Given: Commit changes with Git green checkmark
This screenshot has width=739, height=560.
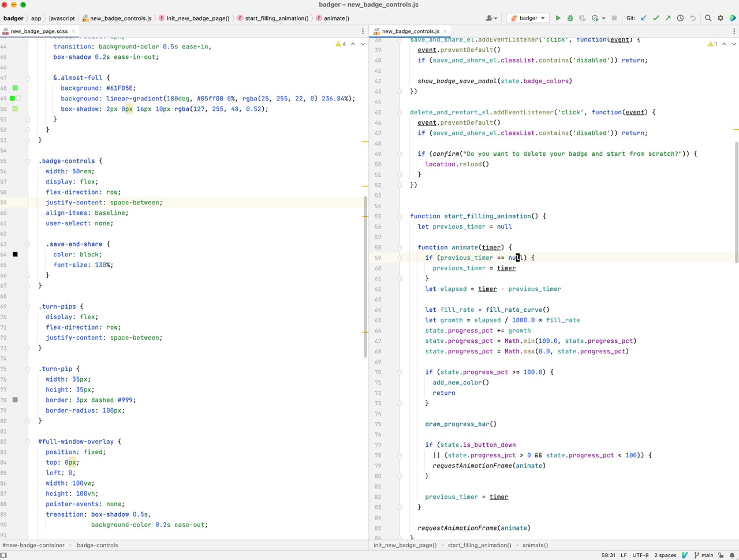Looking at the screenshot, I should point(656,18).
